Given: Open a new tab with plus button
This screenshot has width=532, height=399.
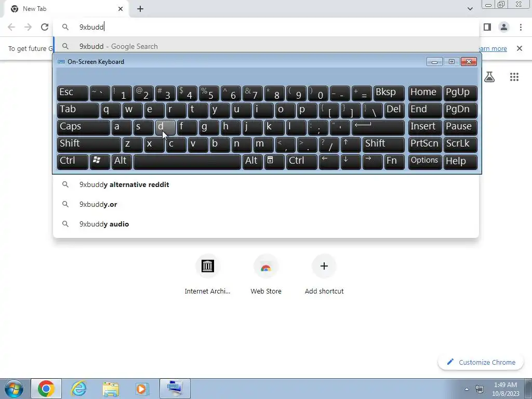Looking at the screenshot, I should [140, 9].
